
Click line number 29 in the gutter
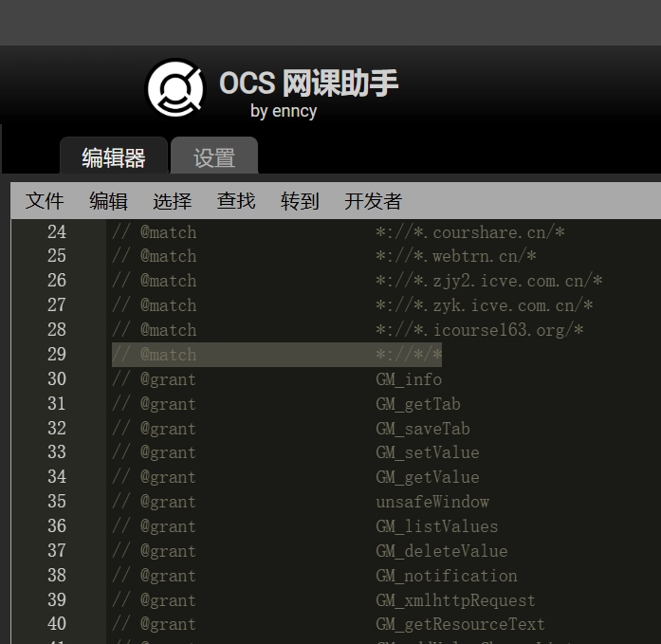click(x=57, y=355)
